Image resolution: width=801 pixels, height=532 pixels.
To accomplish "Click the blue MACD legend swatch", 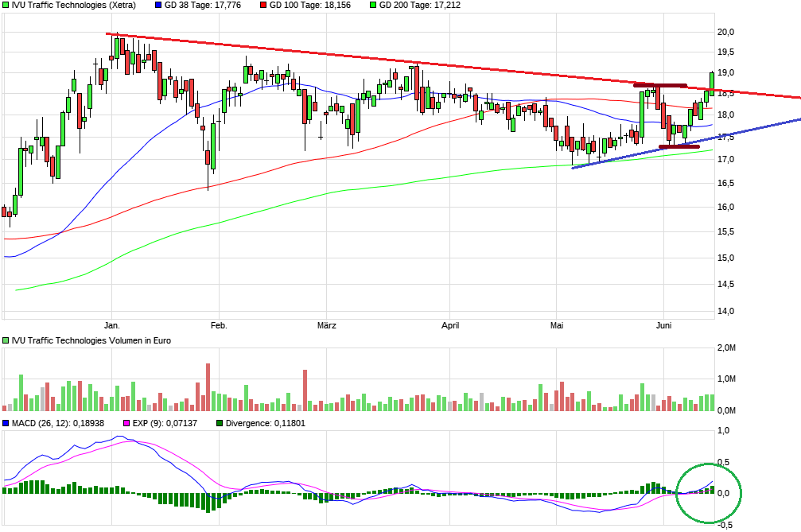I will 6,423.
